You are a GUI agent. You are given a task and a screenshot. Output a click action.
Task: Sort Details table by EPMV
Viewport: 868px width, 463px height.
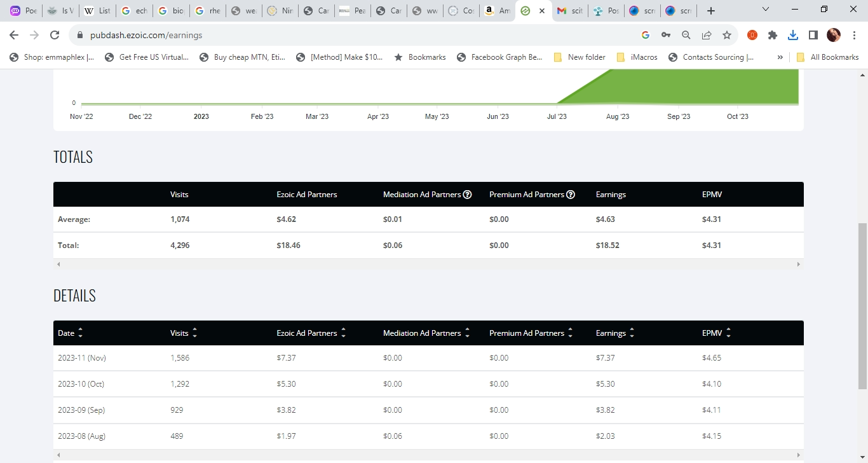click(728, 333)
